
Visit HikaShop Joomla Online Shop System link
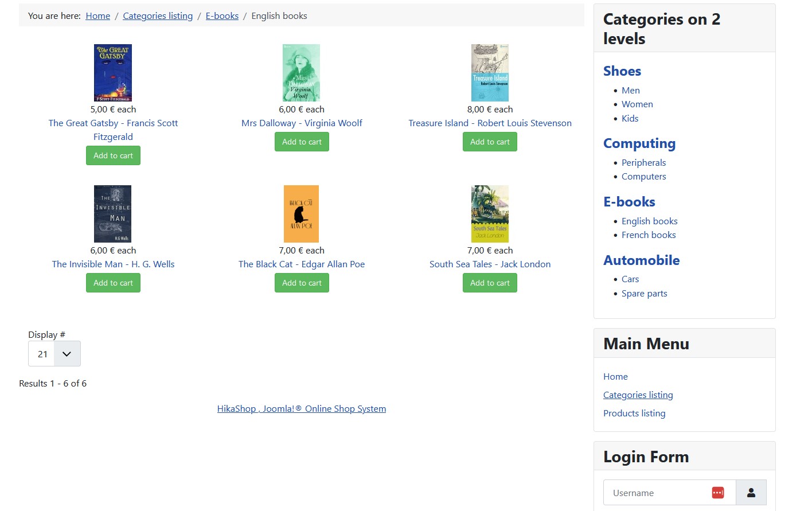pyautogui.click(x=301, y=409)
